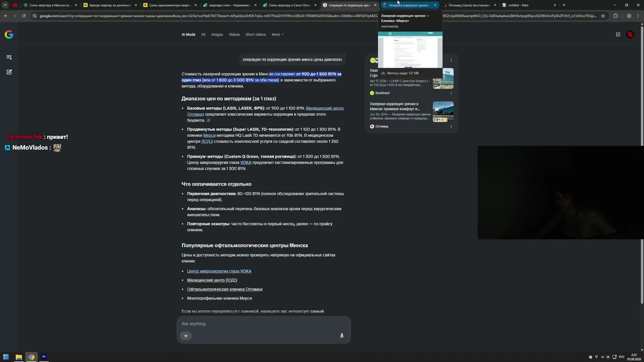The image size is (644, 362).
Task: Switch to the Short videos tab
Action: click(x=256, y=35)
